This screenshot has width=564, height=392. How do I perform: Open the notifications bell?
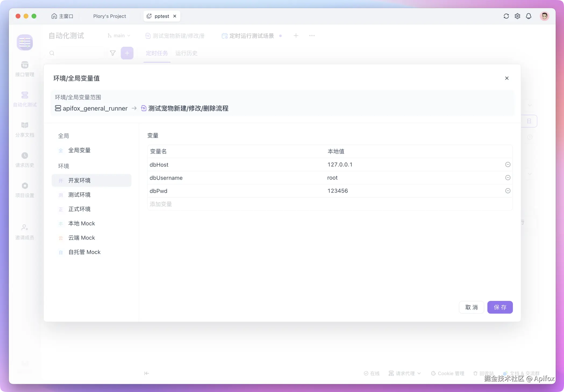tap(529, 16)
